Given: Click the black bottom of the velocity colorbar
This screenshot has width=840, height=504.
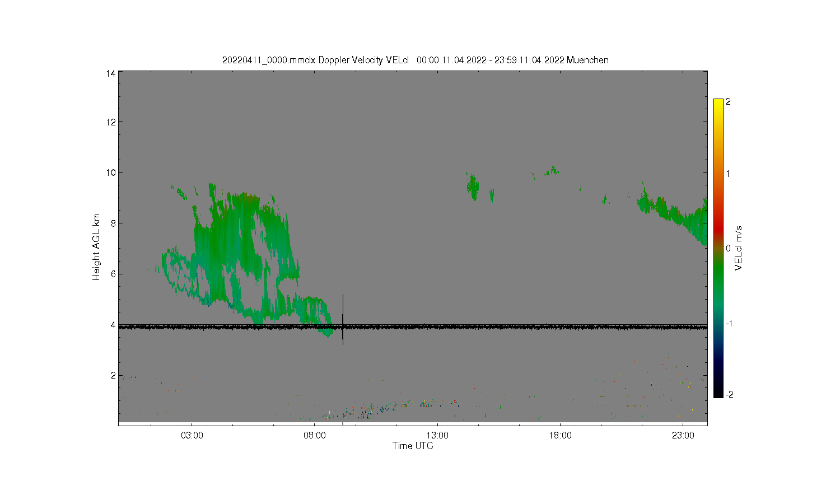Looking at the screenshot, I should (718, 392).
